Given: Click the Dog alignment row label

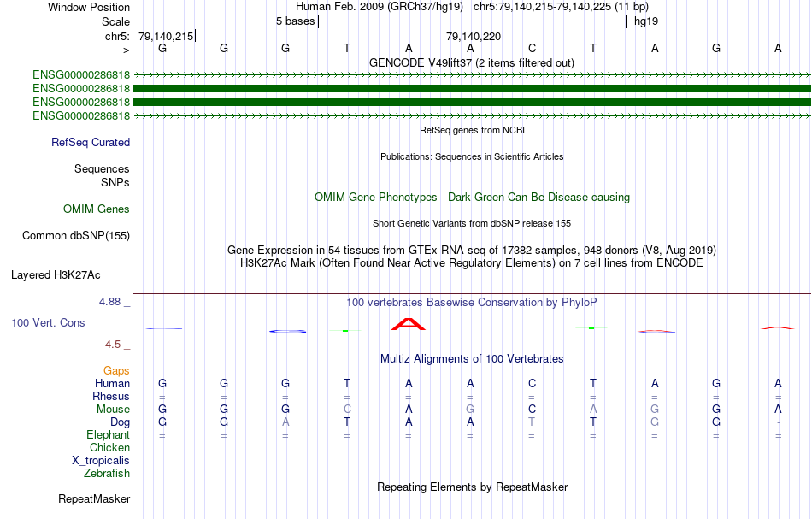Looking at the screenshot, I should point(120,422).
